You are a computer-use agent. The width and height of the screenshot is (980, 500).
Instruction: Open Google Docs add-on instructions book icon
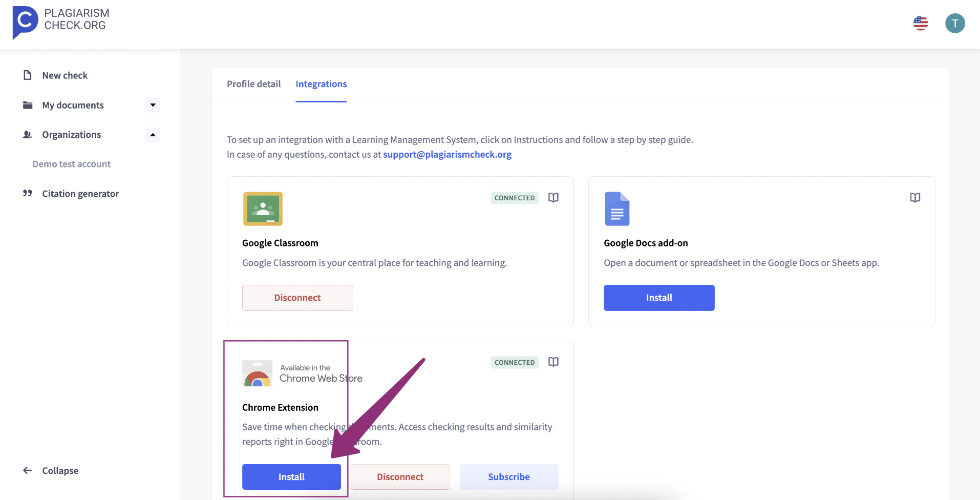point(915,198)
